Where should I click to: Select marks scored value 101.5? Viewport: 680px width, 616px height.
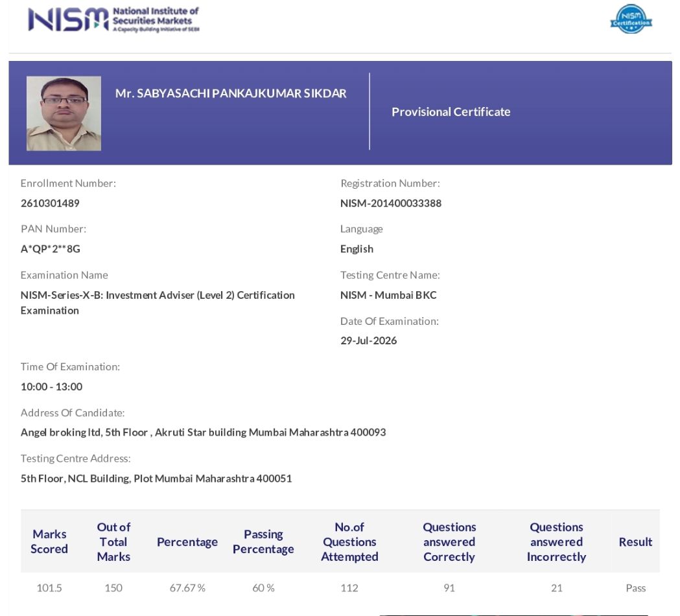[49, 588]
